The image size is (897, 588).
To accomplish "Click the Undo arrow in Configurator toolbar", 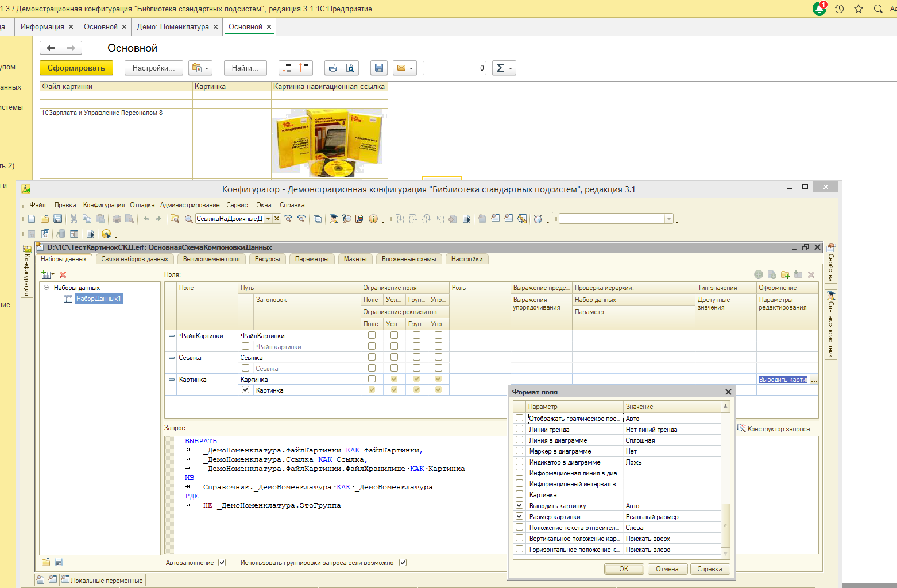I will [146, 219].
